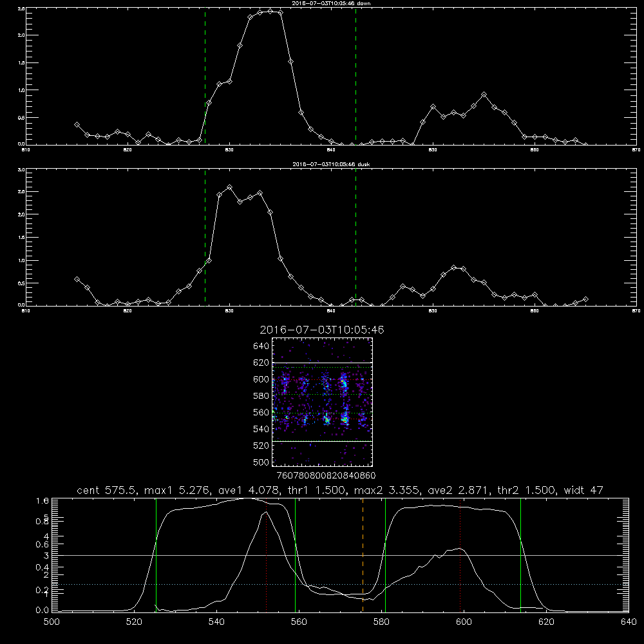The width and height of the screenshot is (644, 644).
Task: Click the red dotted line near 599 in bottom plot
Action: click(460, 555)
